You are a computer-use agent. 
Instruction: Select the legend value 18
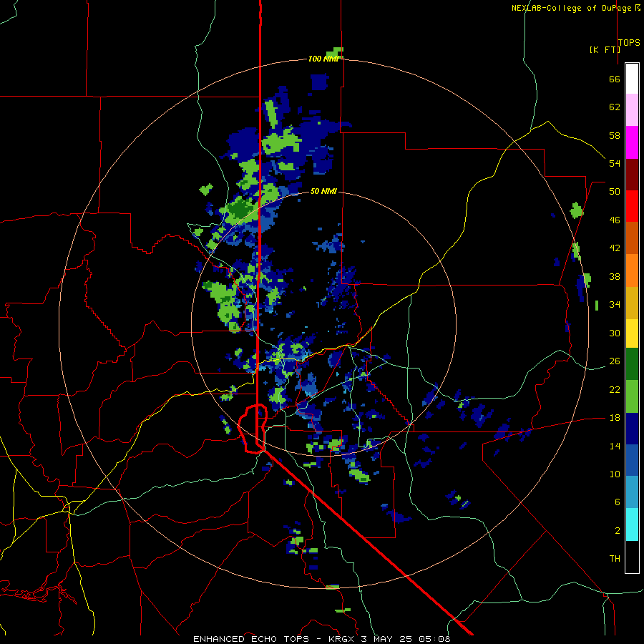(x=615, y=418)
